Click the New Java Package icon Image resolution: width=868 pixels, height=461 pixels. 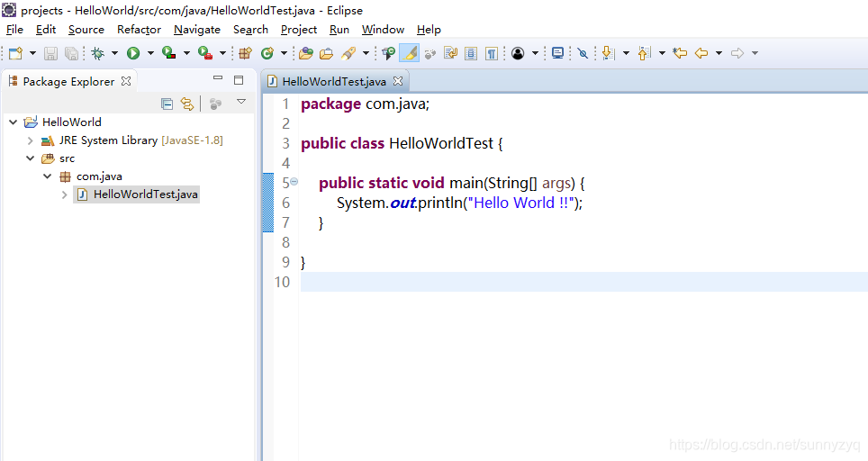pyautogui.click(x=245, y=53)
